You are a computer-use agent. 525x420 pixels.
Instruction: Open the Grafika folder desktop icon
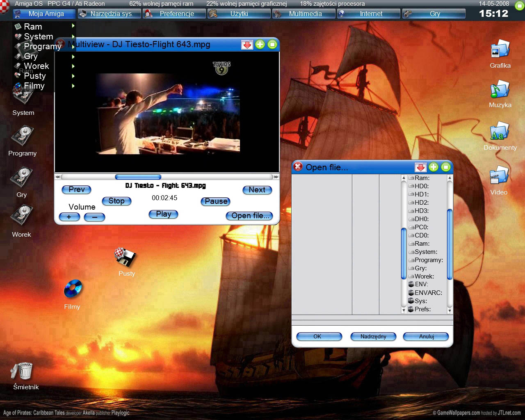coord(500,50)
